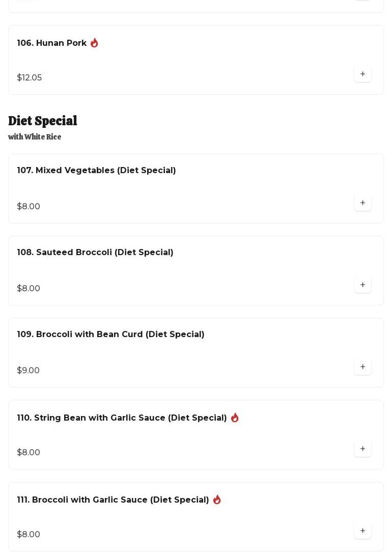Open 111. Broccoli with Garlic Sauce title
392x552 pixels.
click(x=113, y=500)
